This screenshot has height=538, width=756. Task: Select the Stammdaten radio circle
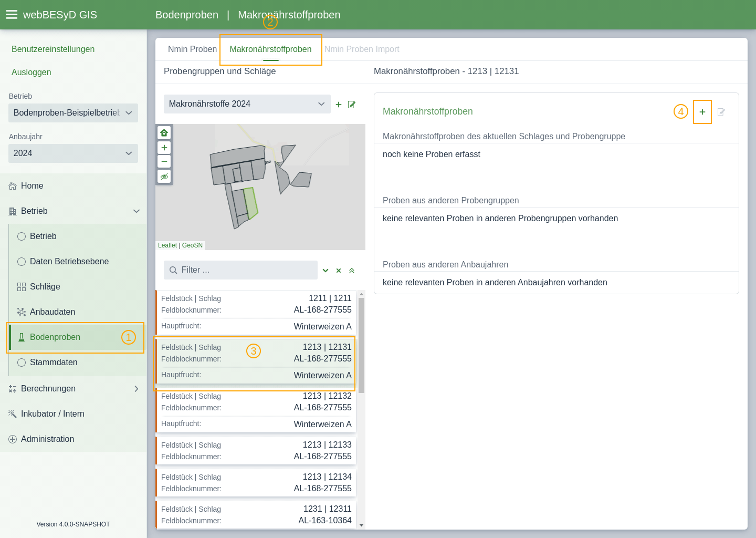pos(22,363)
